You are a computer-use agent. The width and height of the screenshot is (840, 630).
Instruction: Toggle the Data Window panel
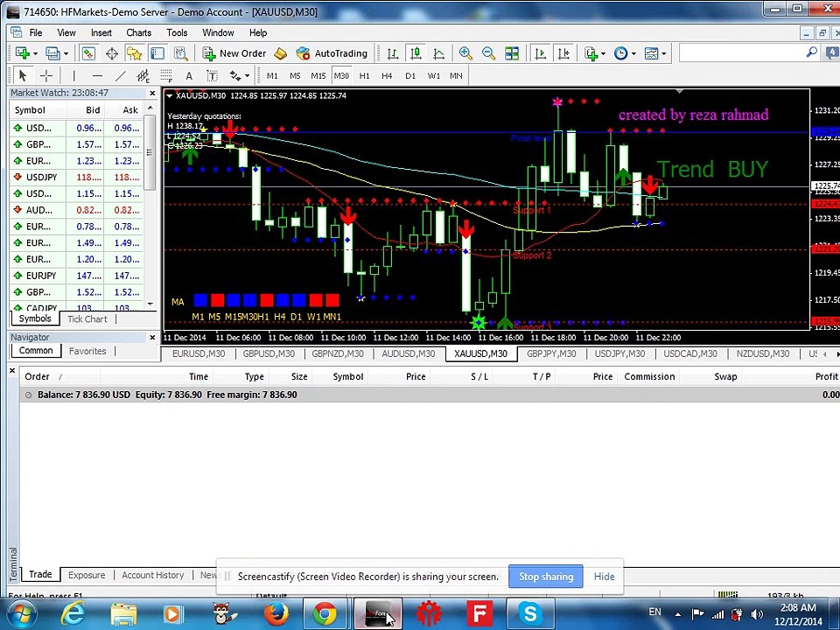coord(111,53)
